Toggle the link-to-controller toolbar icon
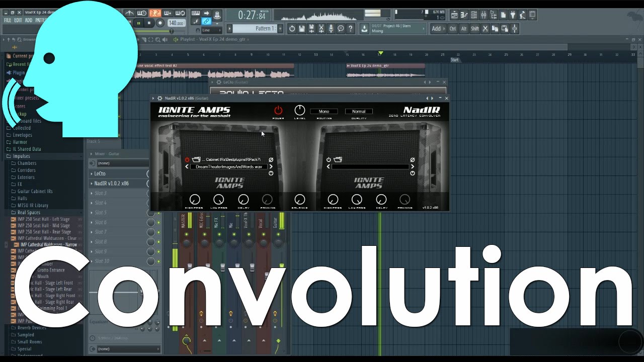Image resolution: width=644 pixels, height=362 pixels. (206, 21)
